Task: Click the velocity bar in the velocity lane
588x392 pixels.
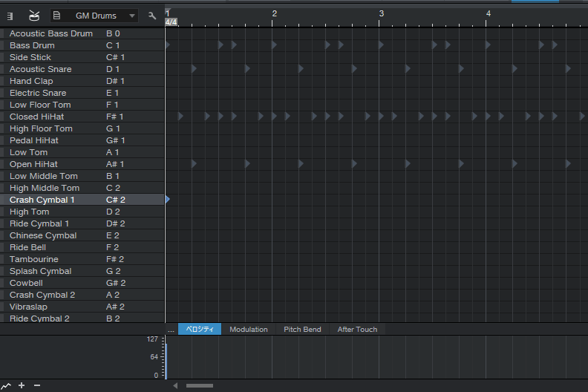Action: point(166,360)
